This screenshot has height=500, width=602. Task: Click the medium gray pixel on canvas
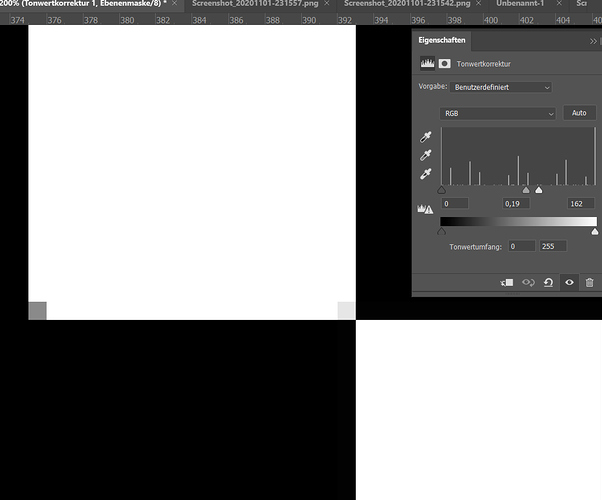(x=38, y=311)
